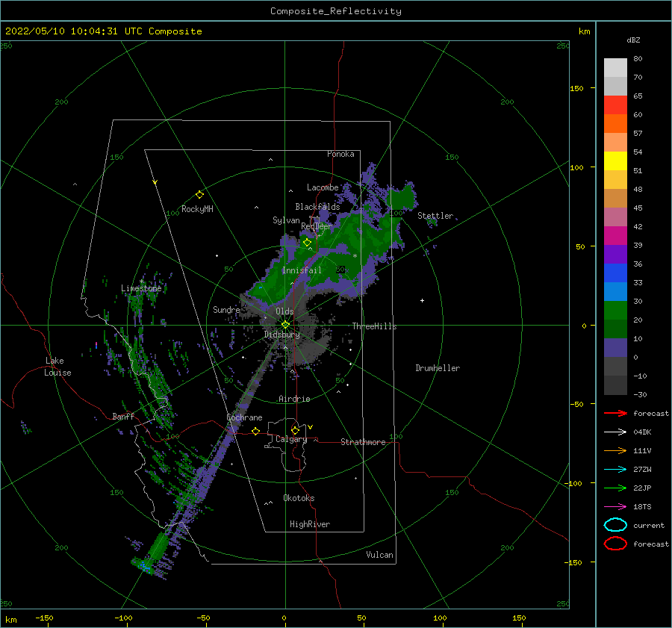Viewport: 672px width, 628px height.
Task: Click the 0 tick on the bottom axis
Action: click(284, 618)
